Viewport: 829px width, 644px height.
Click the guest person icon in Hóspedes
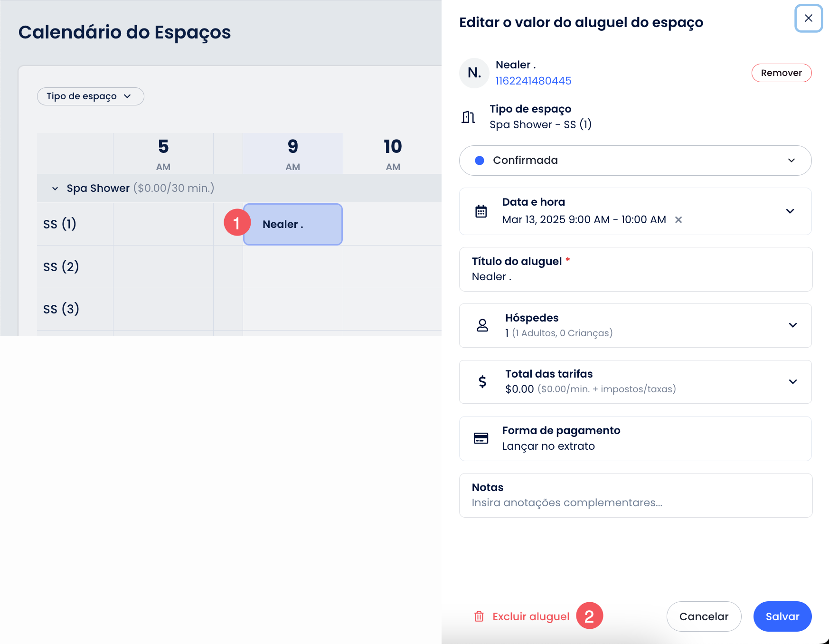coord(482,325)
